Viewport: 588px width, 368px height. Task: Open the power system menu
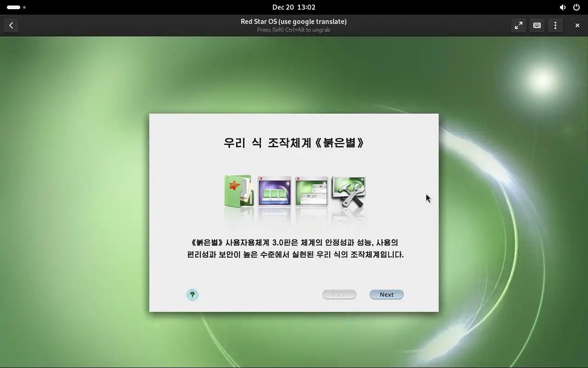[576, 7]
